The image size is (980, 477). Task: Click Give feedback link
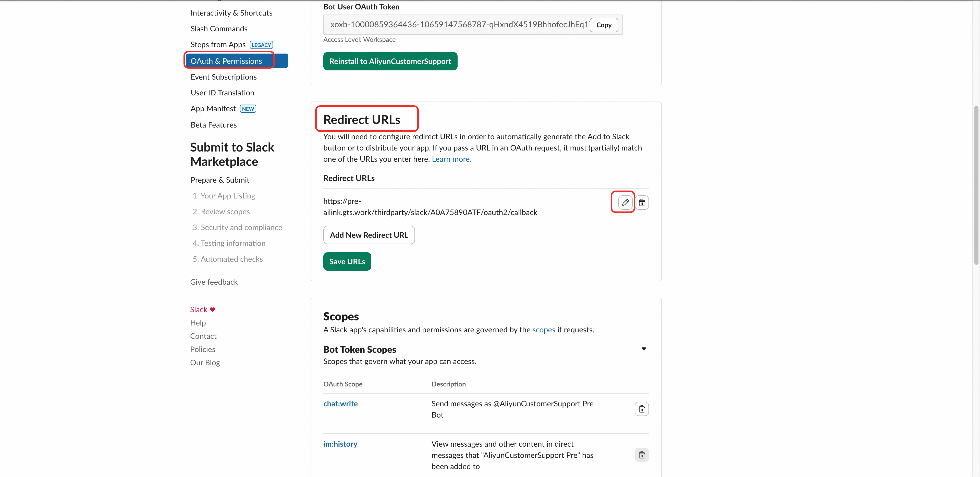click(x=214, y=282)
